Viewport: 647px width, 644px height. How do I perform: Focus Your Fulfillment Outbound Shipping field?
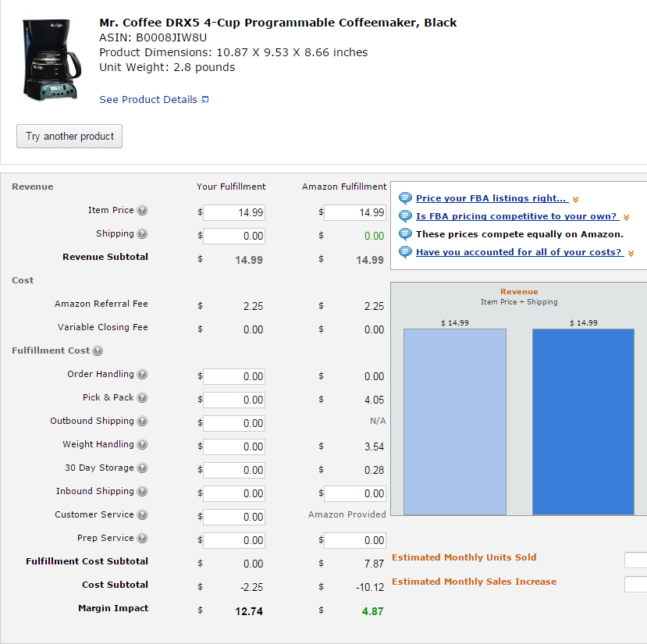[234, 423]
